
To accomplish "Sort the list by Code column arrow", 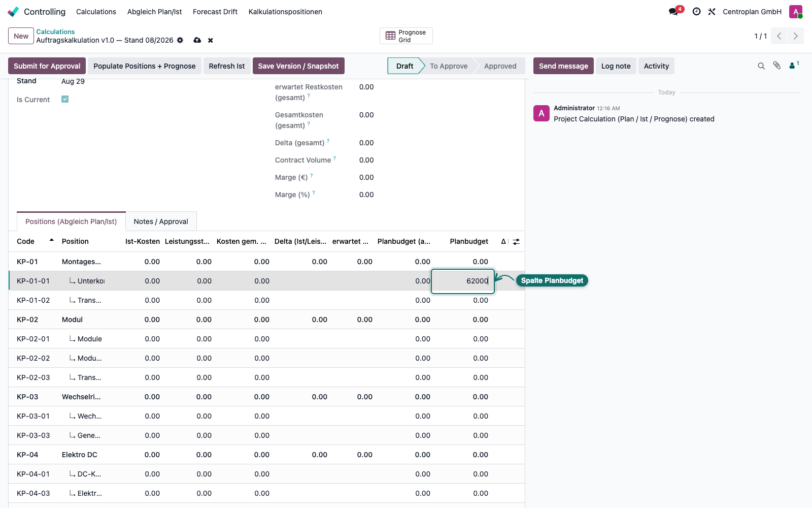I will point(52,240).
